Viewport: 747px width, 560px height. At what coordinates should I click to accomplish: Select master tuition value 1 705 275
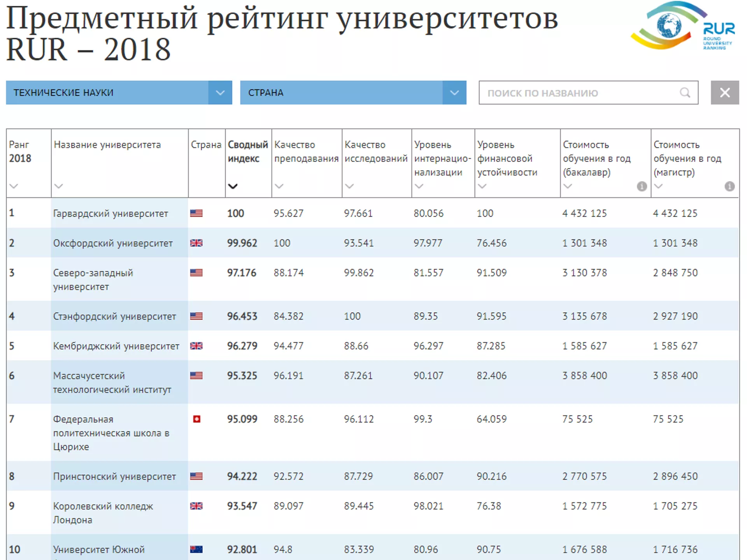click(x=675, y=506)
